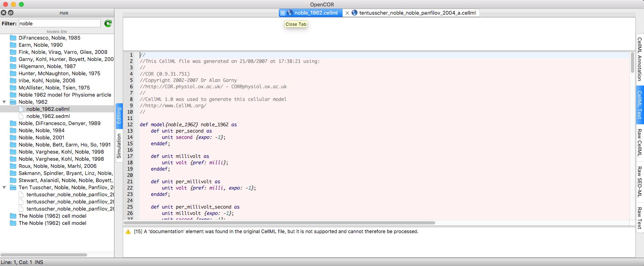Click the noble_1962.sedml file icon
This screenshot has height=266, width=644.
pyautogui.click(x=21, y=116)
